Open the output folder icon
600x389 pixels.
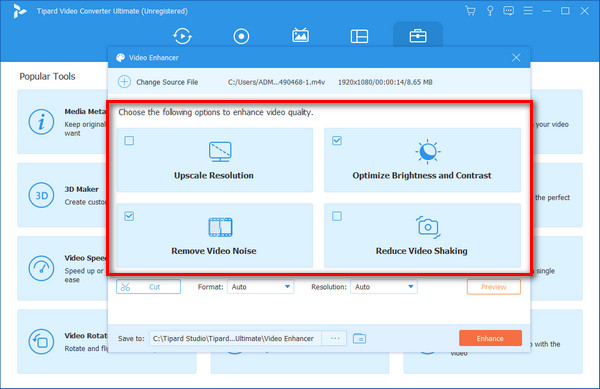point(359,339)
